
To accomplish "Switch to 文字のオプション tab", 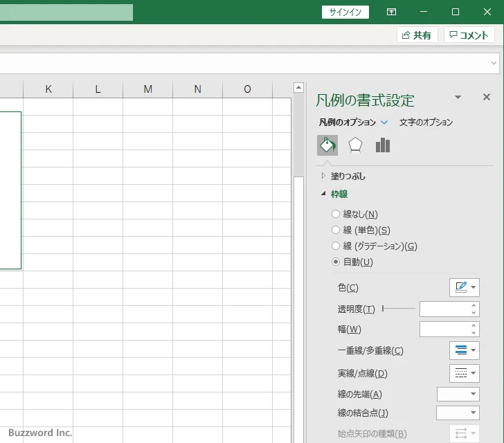I will tap(426, 123).
